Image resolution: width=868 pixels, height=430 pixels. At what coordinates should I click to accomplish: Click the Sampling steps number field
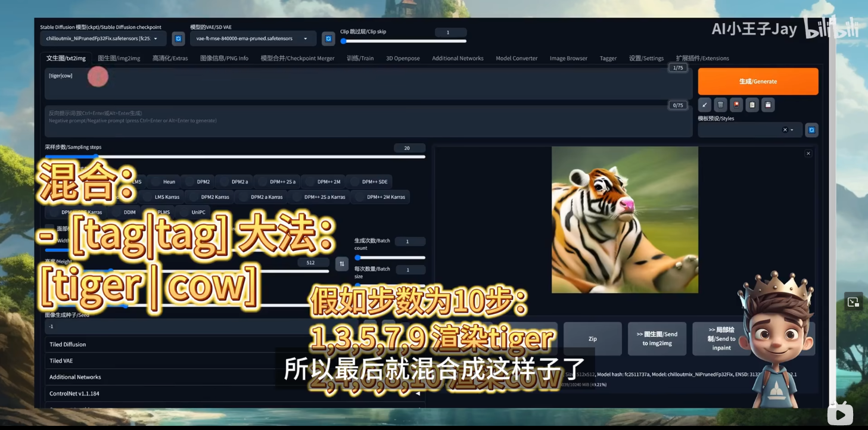tap(409, 148)
